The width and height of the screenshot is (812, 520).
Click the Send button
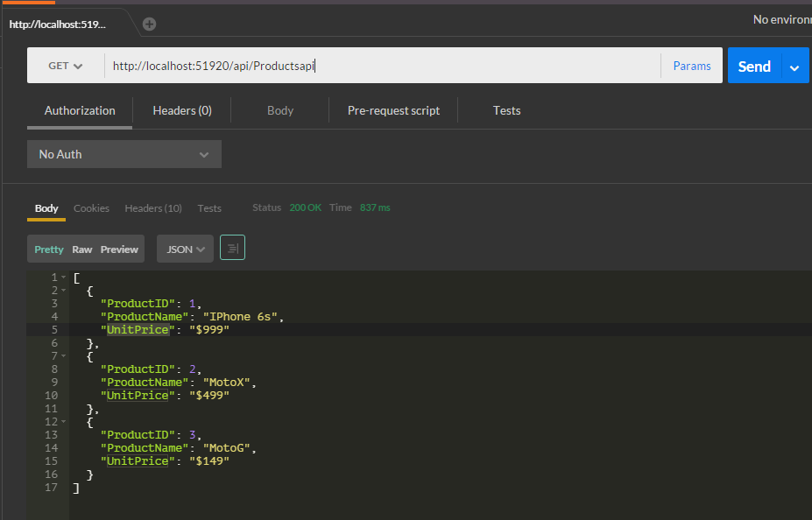pos(753,67)
